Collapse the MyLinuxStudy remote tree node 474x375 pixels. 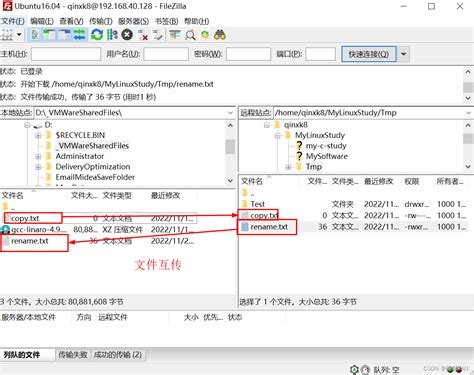[x=277, y=135]
